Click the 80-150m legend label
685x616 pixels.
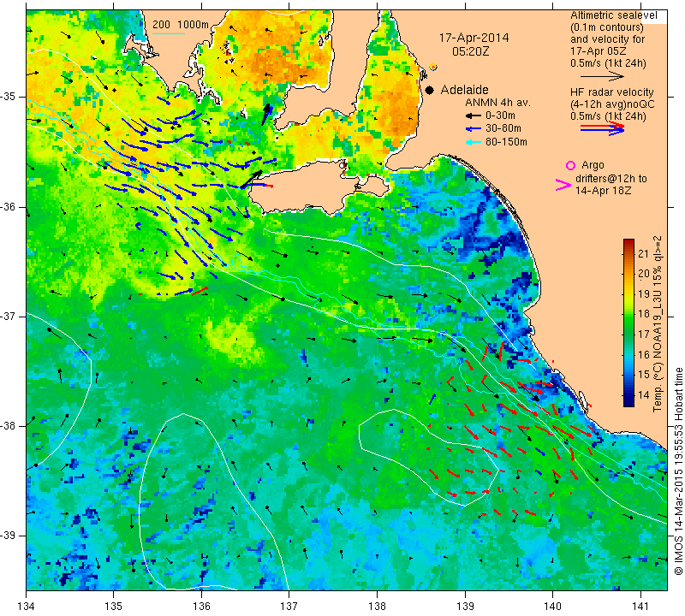(506, 142)
